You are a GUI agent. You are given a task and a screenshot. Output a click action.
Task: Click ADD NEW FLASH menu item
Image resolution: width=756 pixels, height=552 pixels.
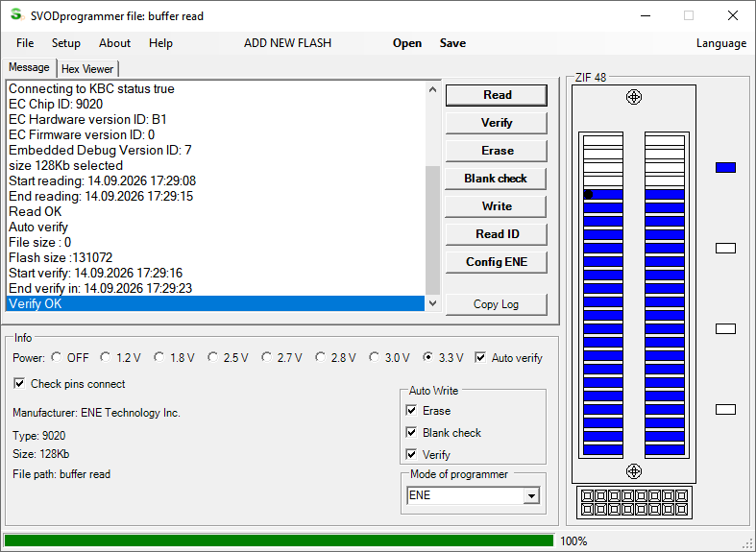point(287,43)
